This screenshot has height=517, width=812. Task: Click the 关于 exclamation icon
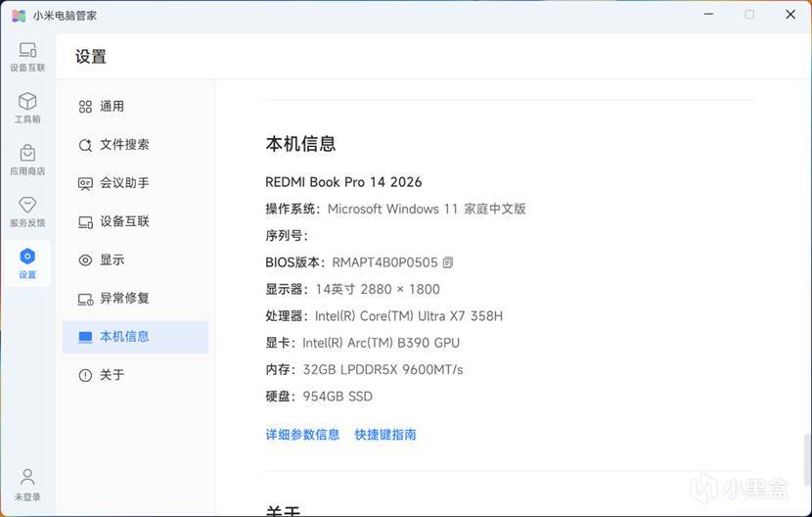[85, 375]
